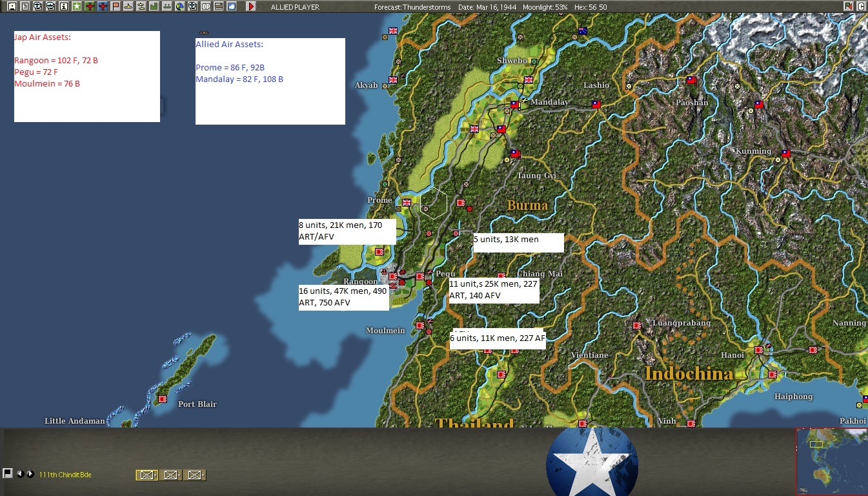The width and height of the screenshot is (868, 496).
Task: Click the minimap overview in bottom-right corner
Action: point(832,461)
